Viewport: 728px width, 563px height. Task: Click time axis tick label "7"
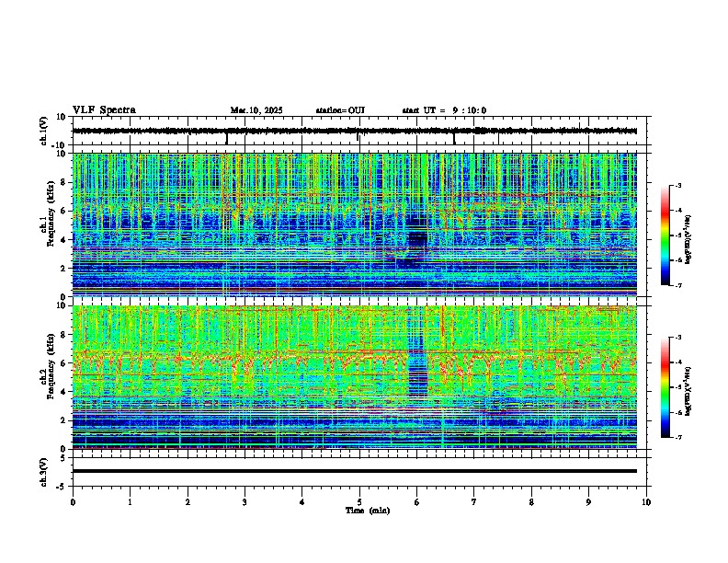[474, 502]
